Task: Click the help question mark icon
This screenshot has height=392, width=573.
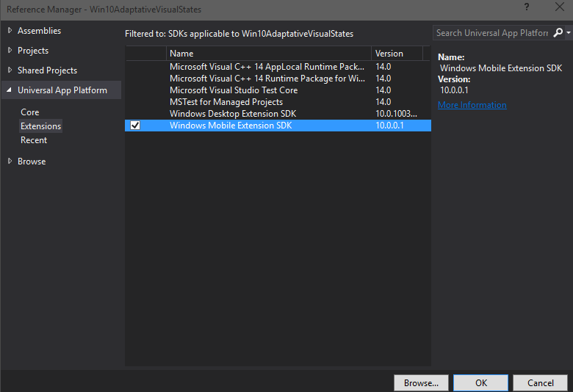Action: click(527, 7)
